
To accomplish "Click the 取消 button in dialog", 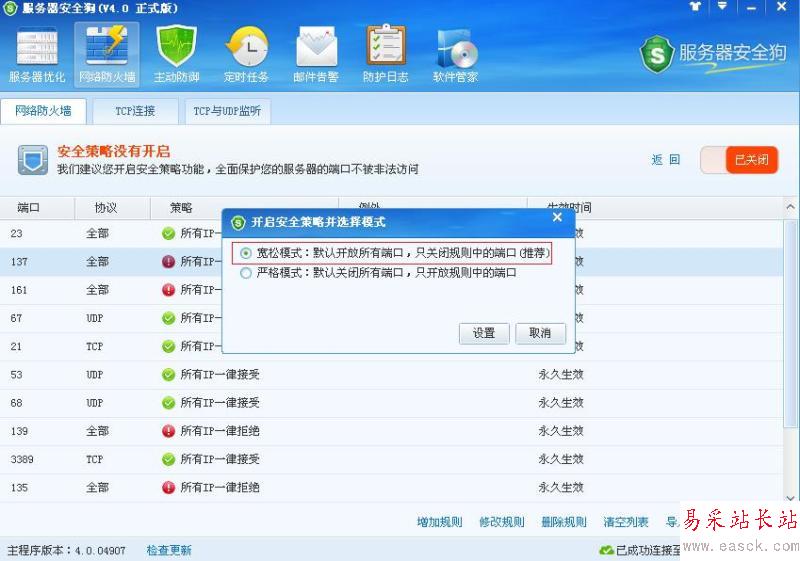I will pyautogui.click(x=540, y=334).
